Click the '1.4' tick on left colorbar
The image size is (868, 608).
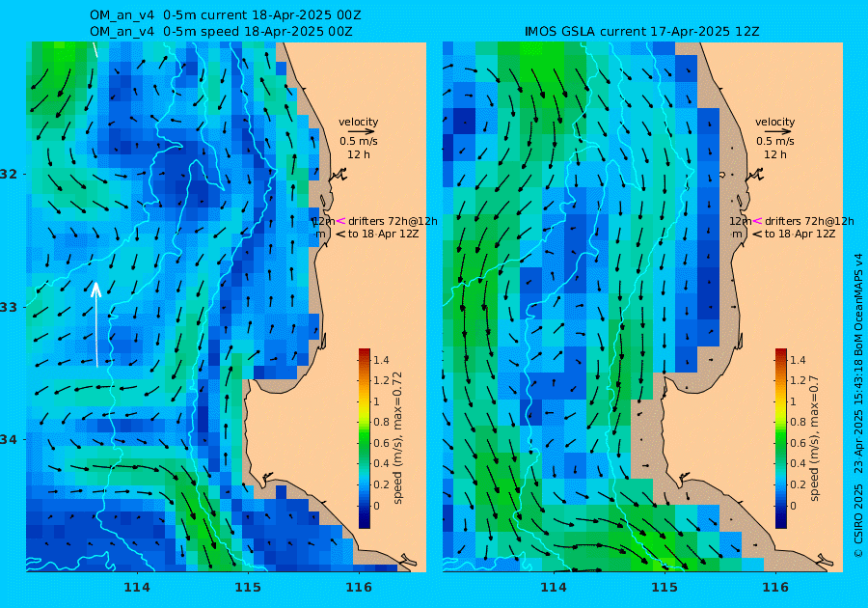pyautogui.click(x=381, y=360)
